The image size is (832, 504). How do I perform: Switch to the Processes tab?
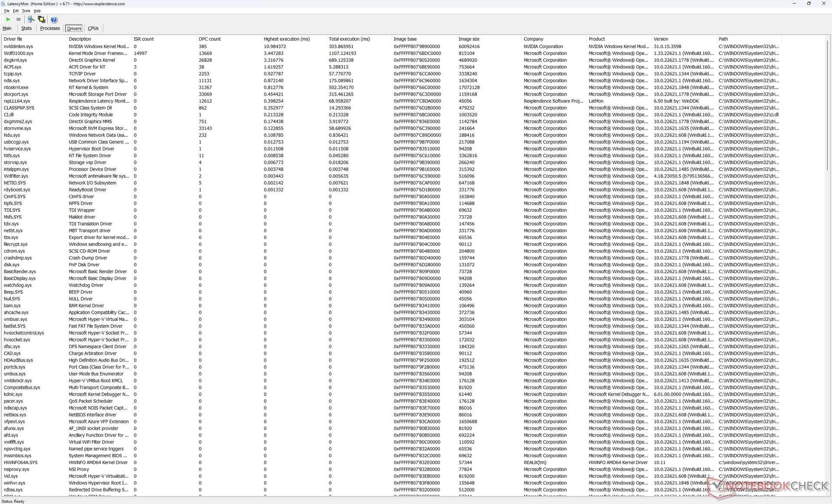point(50,29)
